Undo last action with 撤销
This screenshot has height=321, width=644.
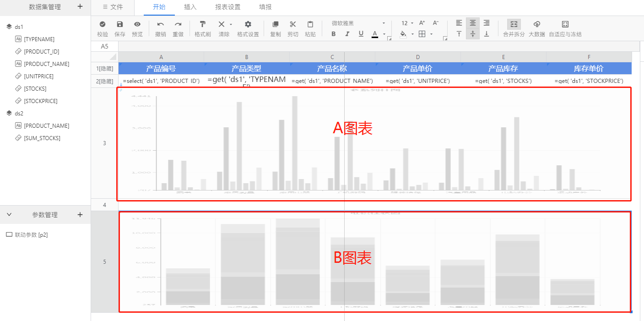[x=161, y=24]
